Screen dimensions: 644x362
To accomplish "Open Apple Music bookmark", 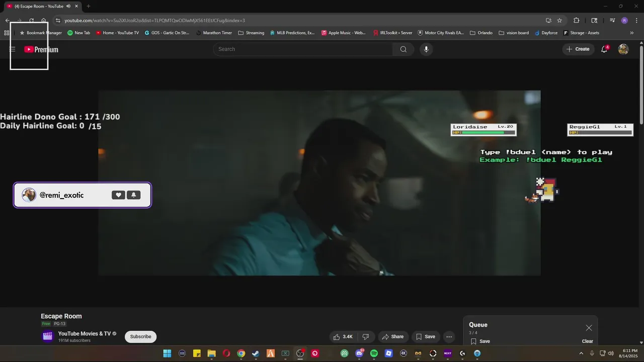I will pos(344,33).
